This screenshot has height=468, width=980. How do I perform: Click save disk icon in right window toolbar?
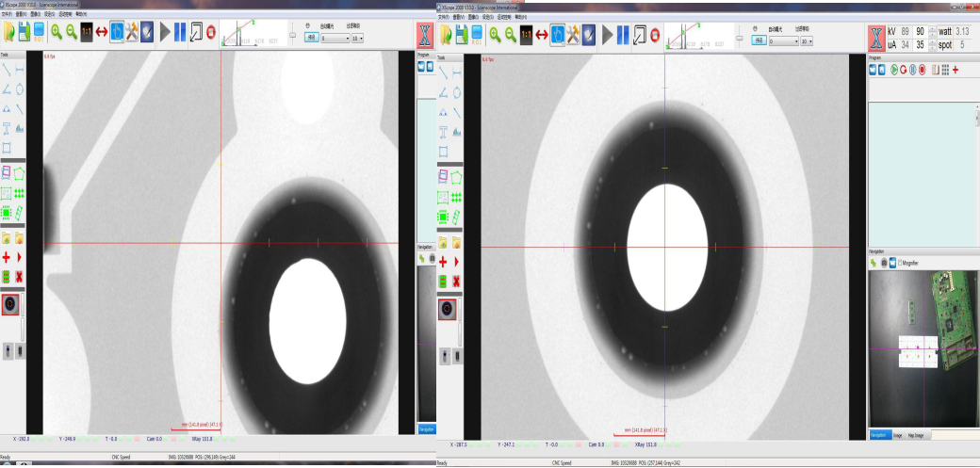[462, 35]
